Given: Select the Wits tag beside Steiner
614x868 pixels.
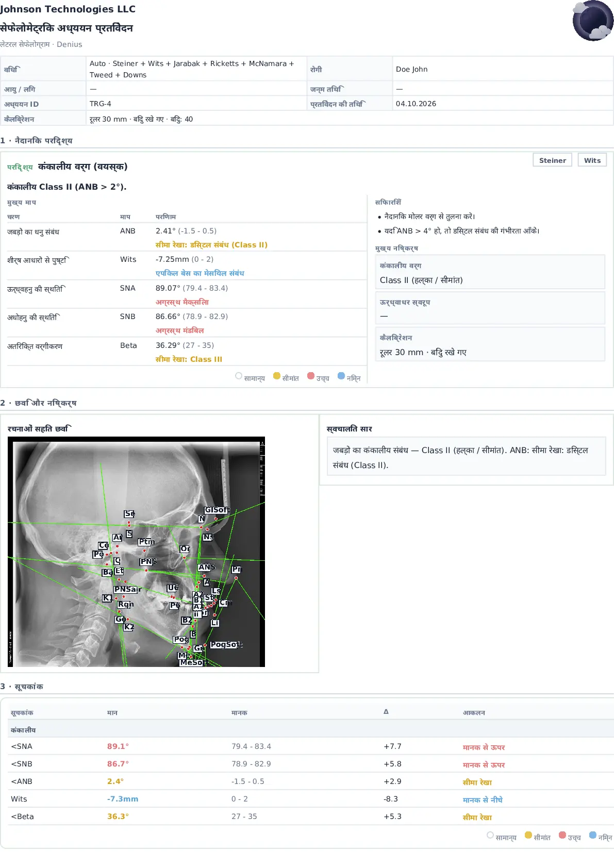Looking at the screenshot, I should [x=592, y=160].
